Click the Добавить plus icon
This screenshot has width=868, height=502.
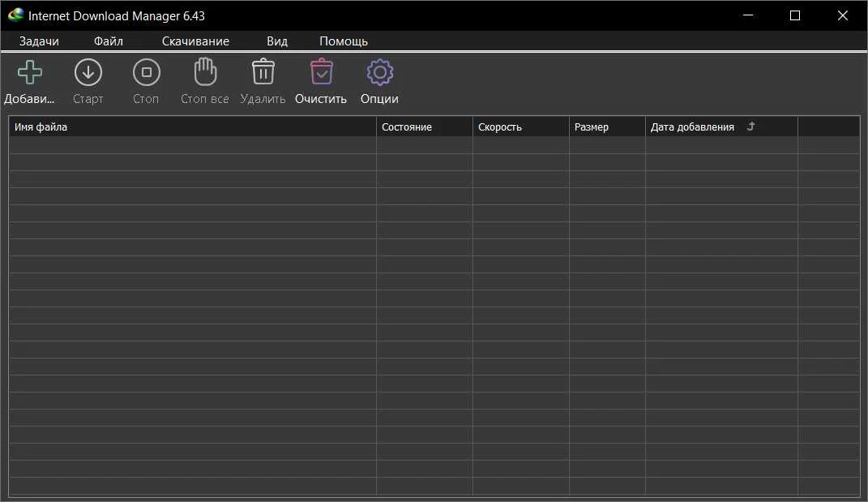pos(29,72)
